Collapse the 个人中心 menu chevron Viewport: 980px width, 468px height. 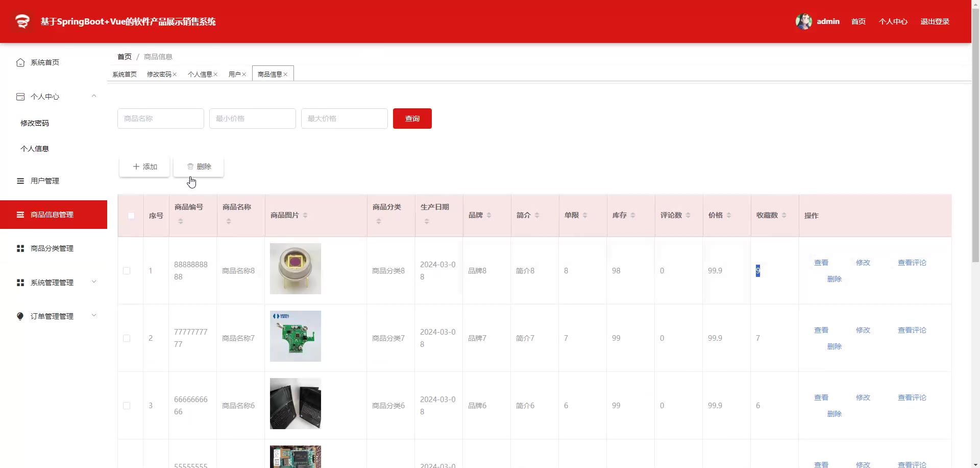(x=94, y=96)
